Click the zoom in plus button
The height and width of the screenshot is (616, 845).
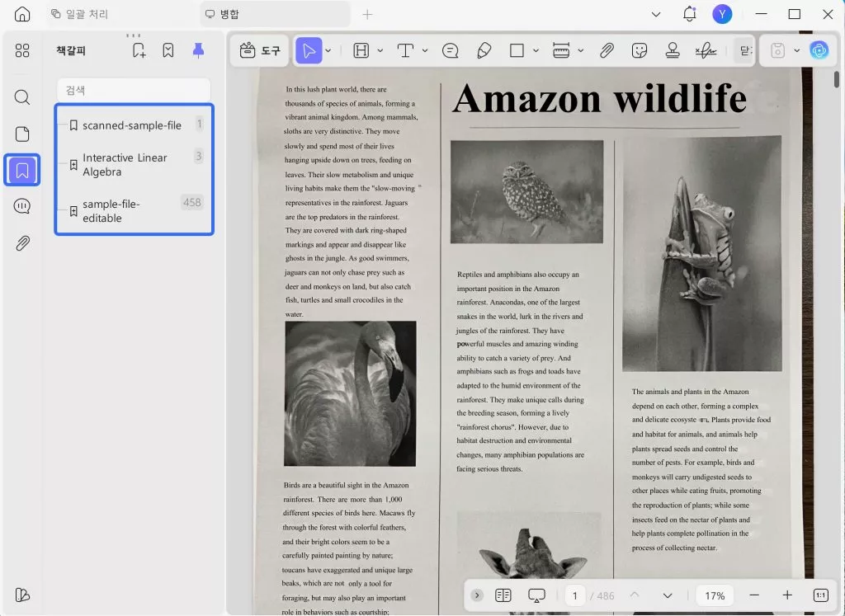tap(787, 595)
